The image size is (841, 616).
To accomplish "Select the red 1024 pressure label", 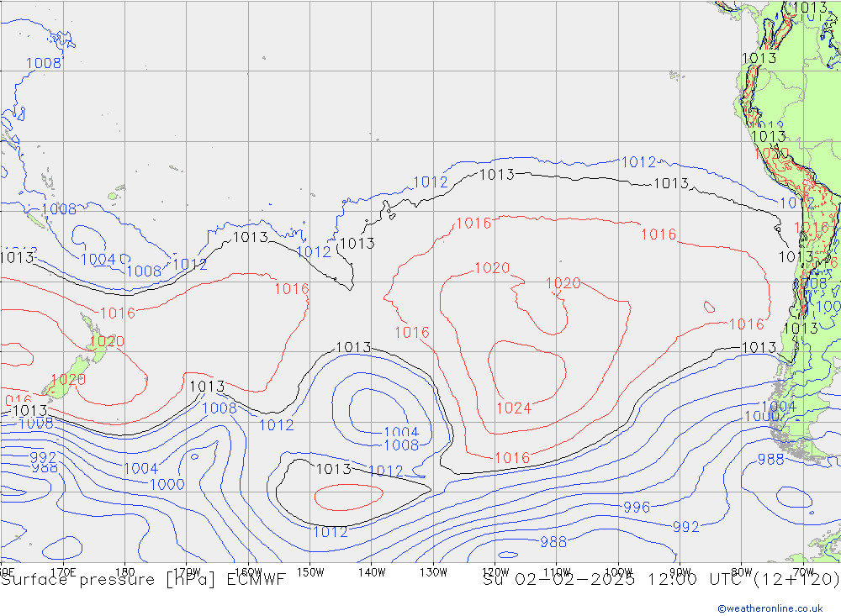I will pyautogui.click(x=514, y=408).
